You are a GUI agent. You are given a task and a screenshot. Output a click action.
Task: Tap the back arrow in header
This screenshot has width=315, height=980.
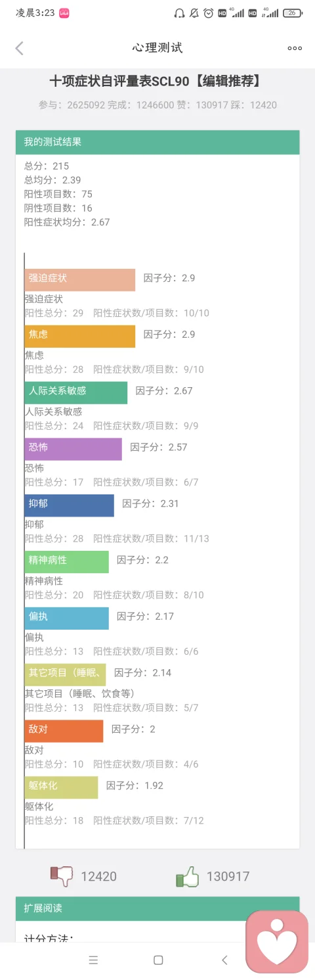pos(19,48)
